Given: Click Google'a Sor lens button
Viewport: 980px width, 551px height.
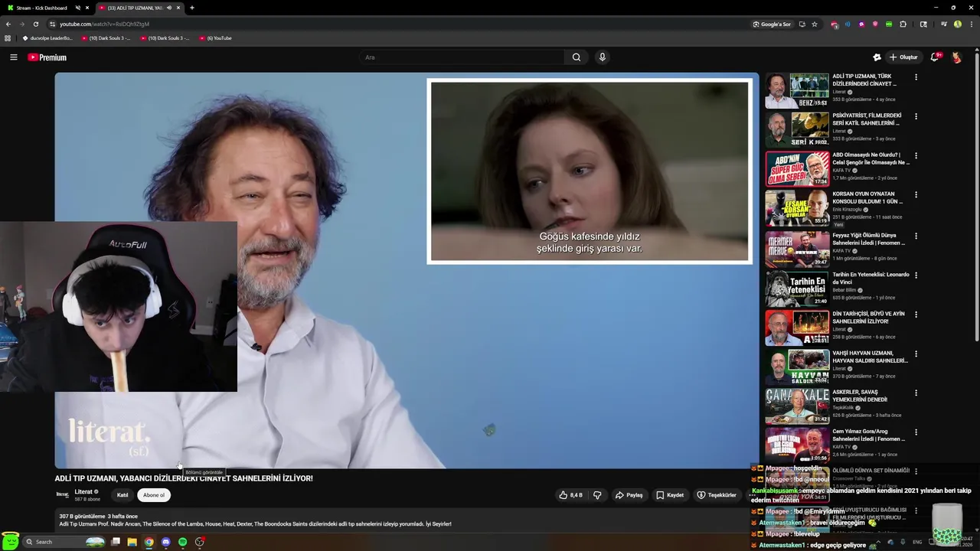Looking at the screenshot, I should click(x=772, y=24).
